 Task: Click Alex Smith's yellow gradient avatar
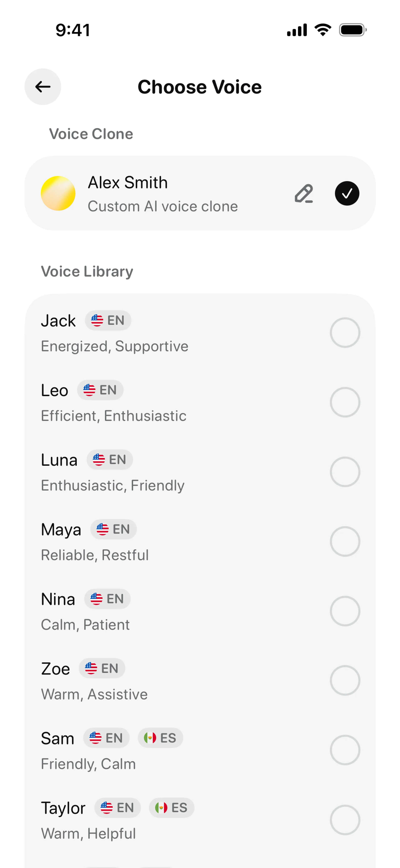58,193
